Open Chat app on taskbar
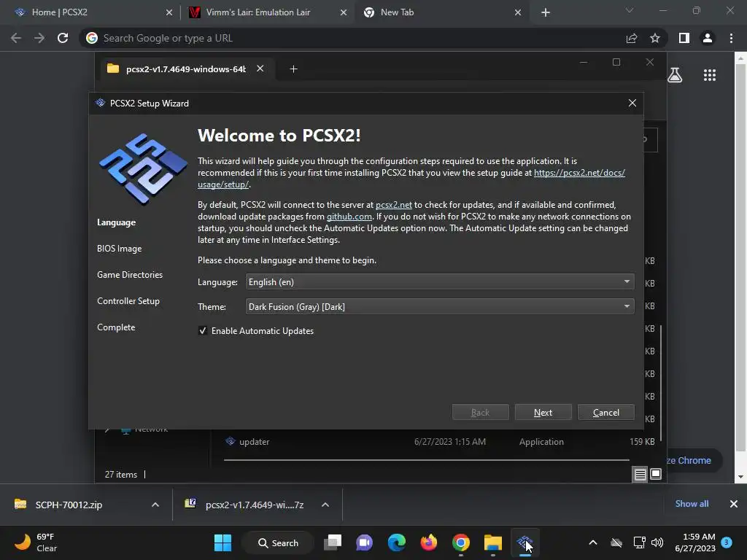 364,542
